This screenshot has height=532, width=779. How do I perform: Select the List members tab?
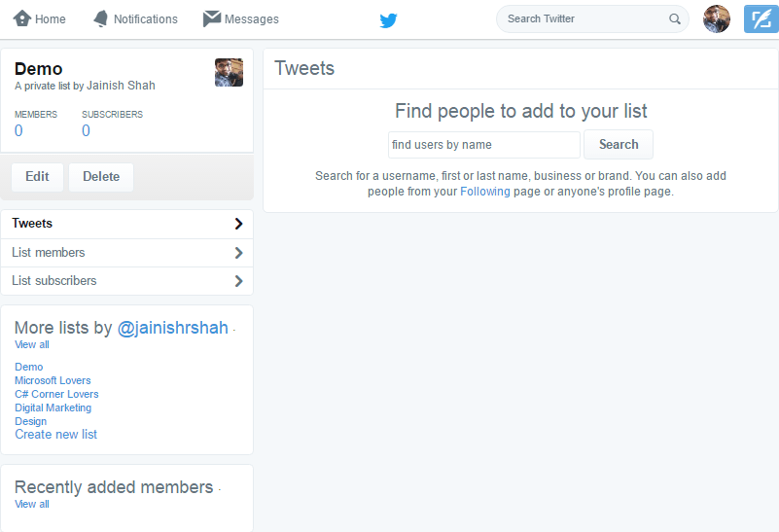pyautogui.click(x=126, y=253)
